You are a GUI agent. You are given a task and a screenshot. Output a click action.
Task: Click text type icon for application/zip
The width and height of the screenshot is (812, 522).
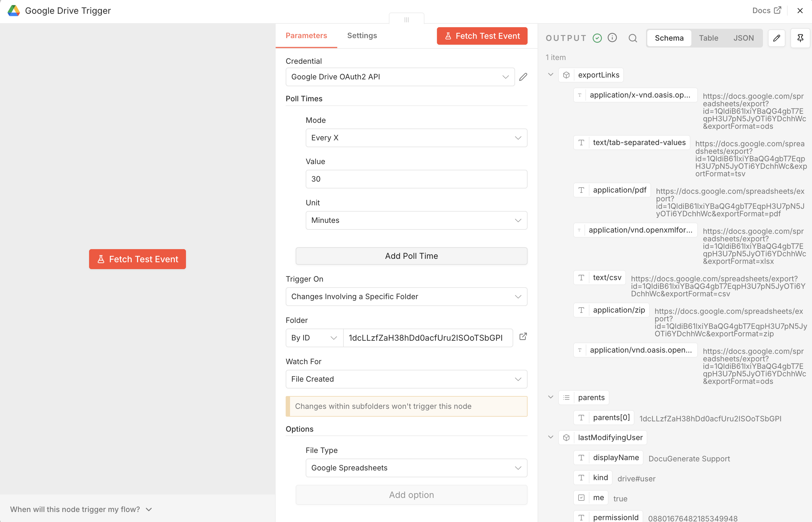(581, 310)
